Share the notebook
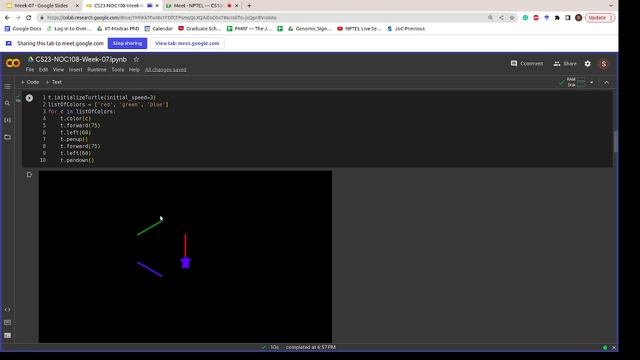This screenshot has width=640, height=360. [565, 64]
